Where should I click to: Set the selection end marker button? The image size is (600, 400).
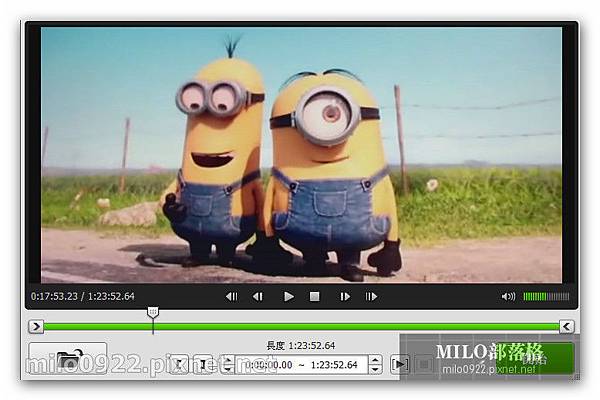pos(203,364)
